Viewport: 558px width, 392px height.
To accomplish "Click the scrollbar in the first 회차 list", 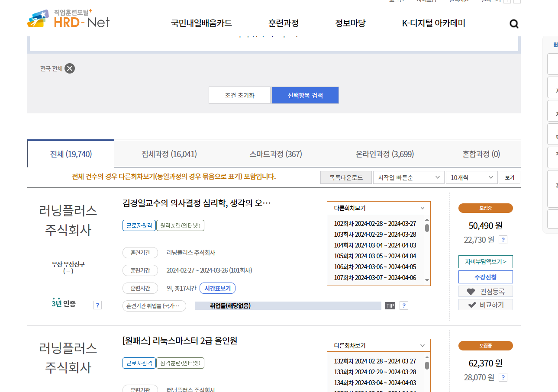I will (427, 228).
